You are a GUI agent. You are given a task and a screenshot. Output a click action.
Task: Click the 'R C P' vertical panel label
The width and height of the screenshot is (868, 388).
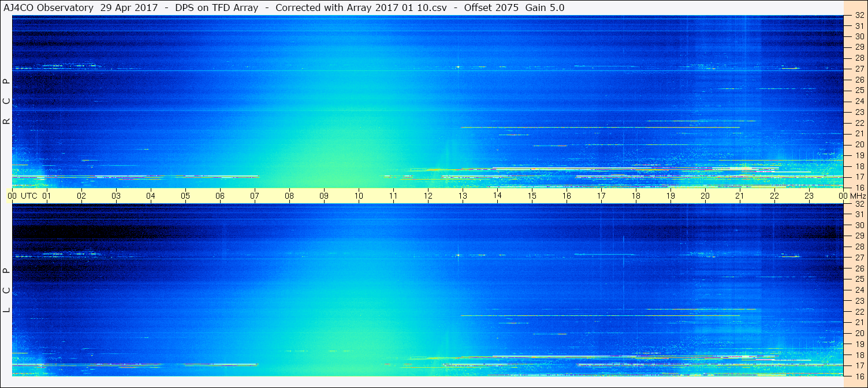(x=6, y=101)
